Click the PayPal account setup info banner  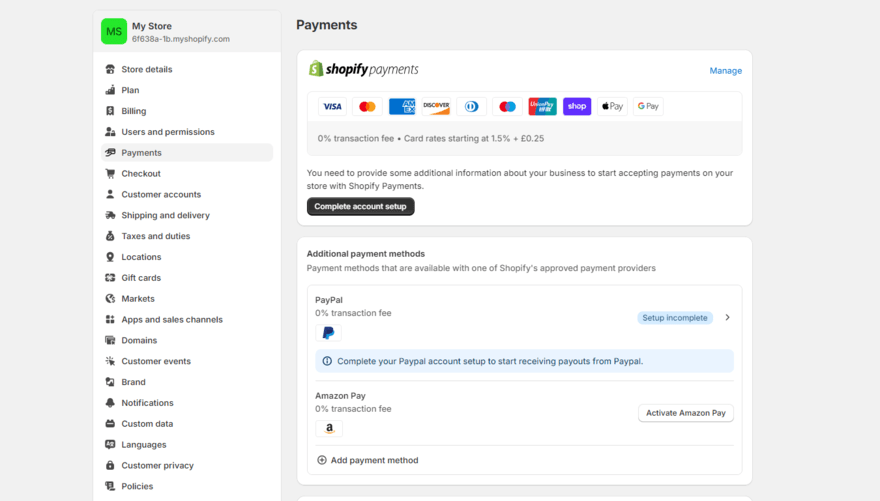coord(524,361)
